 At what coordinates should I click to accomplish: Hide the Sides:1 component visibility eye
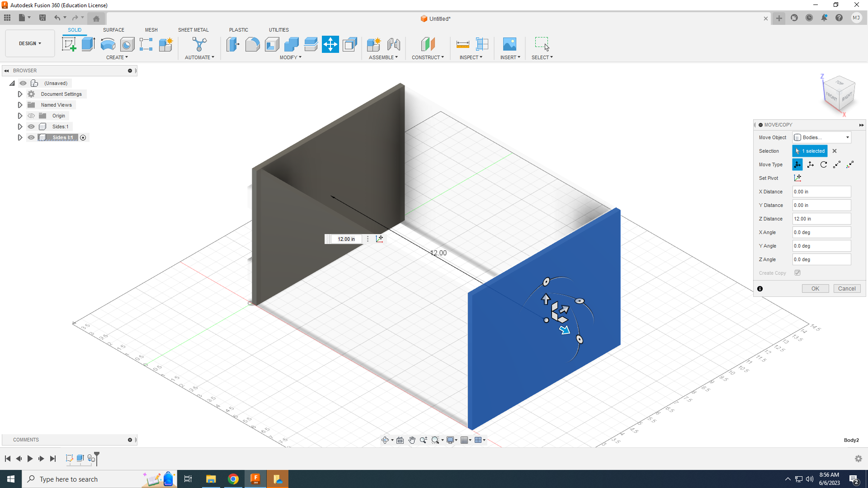[x=31, y=127]
